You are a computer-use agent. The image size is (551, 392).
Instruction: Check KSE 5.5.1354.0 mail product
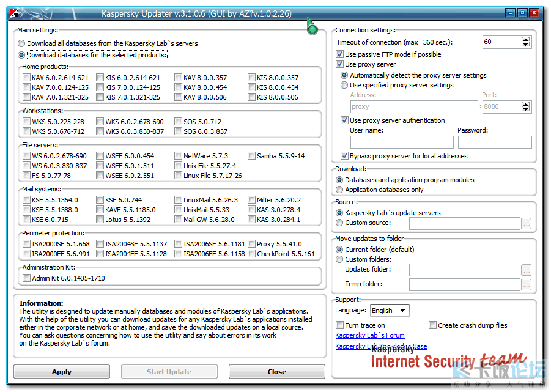coord(26,200)
